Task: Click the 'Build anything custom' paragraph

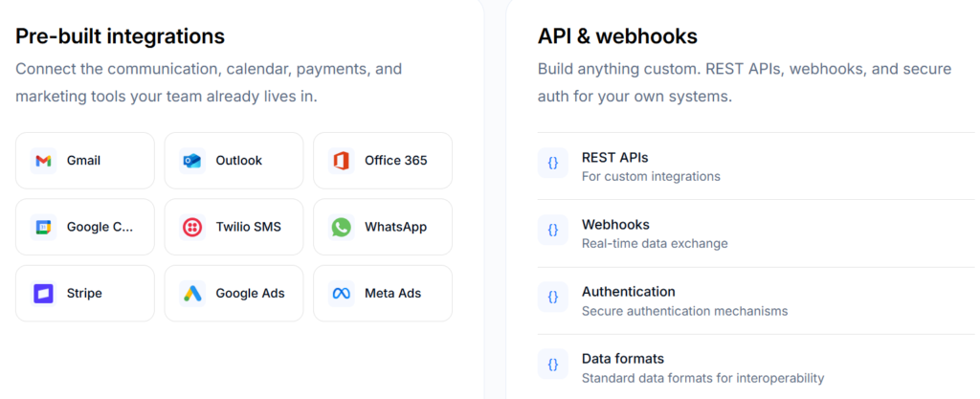Action: [745, 83]
